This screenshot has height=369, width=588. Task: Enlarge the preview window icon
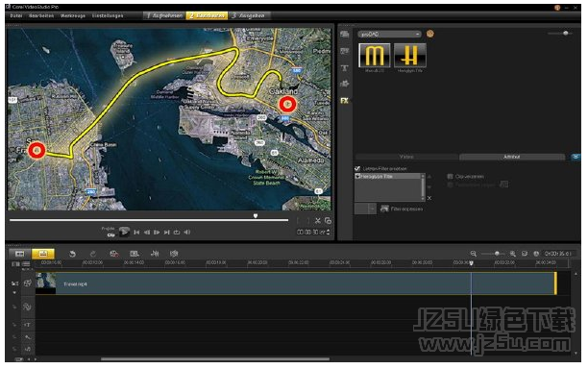pyautogui.click(x=328, y=220)
